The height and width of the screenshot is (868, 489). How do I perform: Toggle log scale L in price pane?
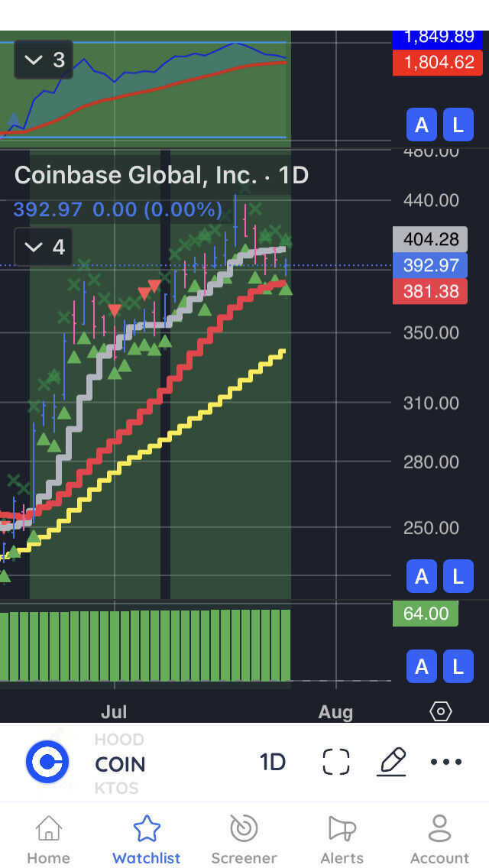click(x=458, y=576)
